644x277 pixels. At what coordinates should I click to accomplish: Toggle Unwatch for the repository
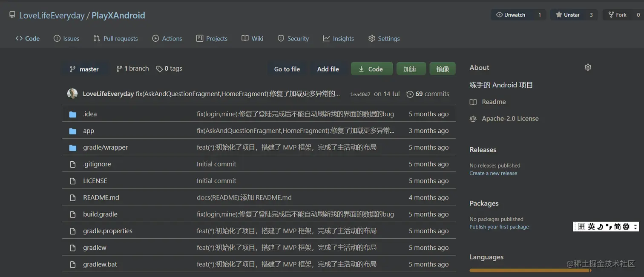(x=511, y=15)
